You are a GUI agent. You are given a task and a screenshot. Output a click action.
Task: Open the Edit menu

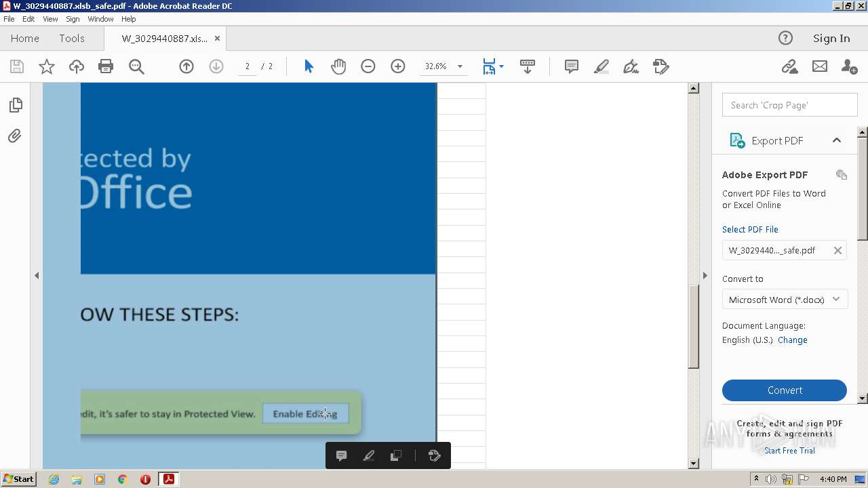[x=28, y=19]
